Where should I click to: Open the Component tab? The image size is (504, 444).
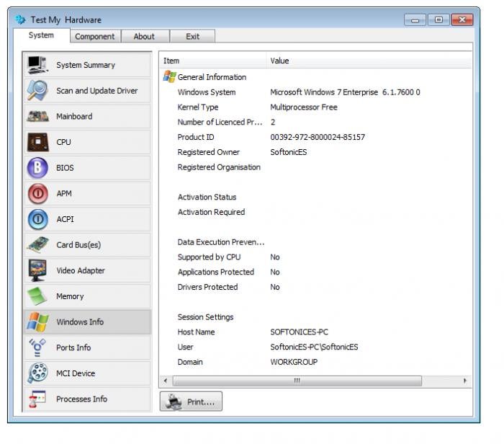[95, 36]
